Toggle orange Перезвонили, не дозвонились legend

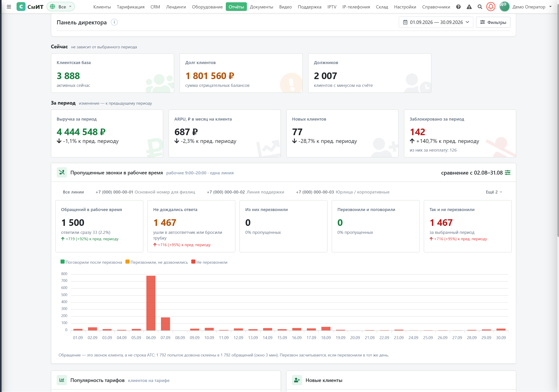tap(156, 262)
